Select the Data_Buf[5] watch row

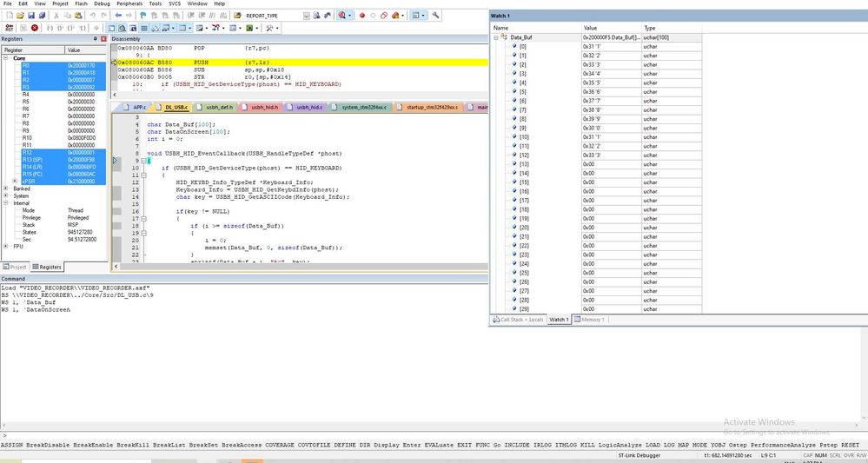[x=523, y=91]
